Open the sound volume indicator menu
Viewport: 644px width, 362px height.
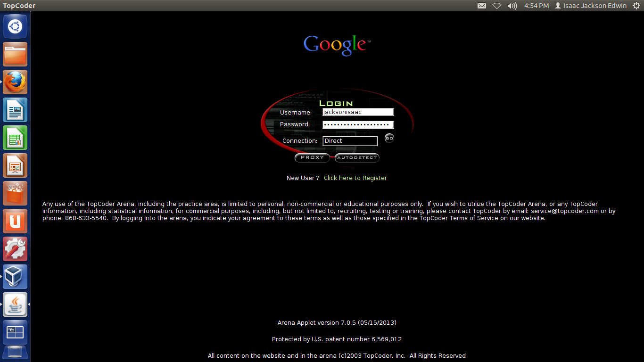coord(512,6)
